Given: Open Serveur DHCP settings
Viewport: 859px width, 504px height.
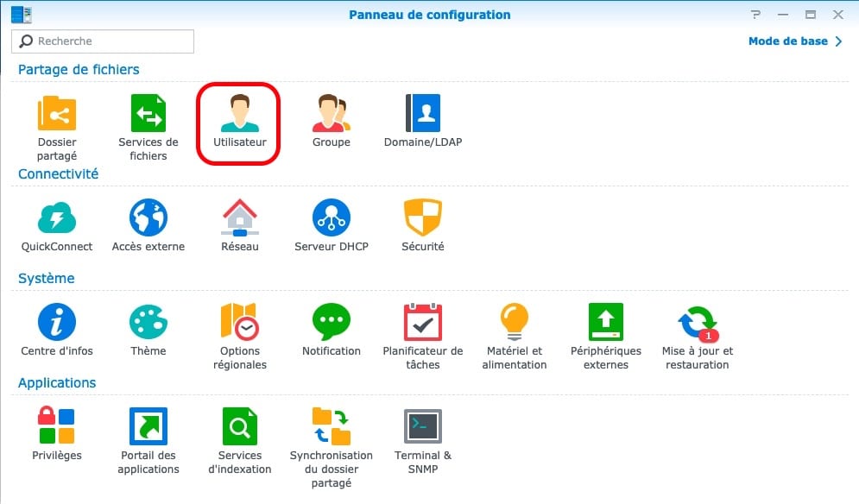Looking at the screenshot, I should (x=331, y=218).
